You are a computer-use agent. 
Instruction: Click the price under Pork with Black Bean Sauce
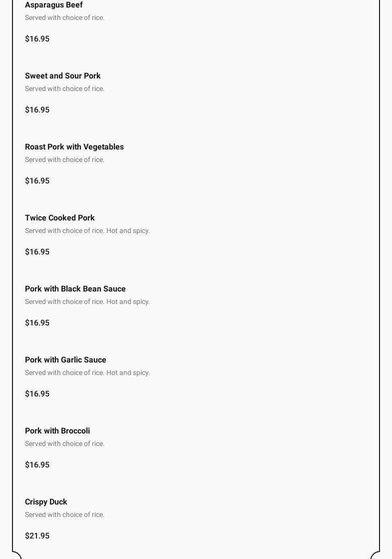tap(37, 323)
